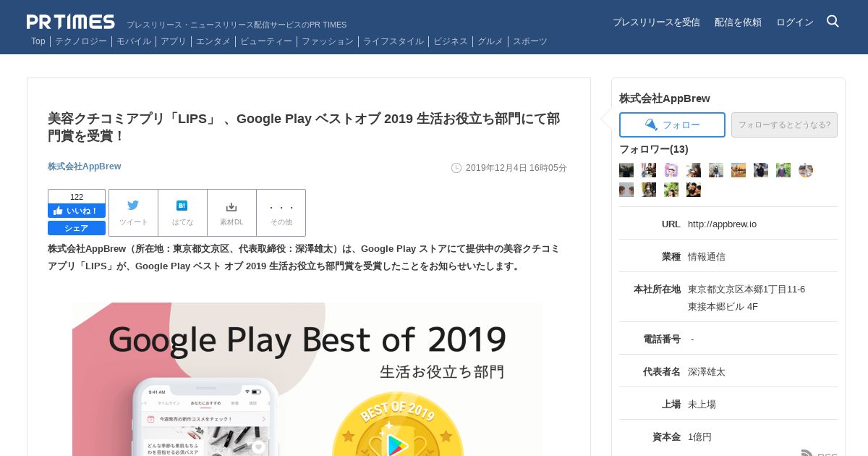Image resolution: width=868 pixels, height=456 pixels.
Task: Click 配信を依頼 link
Action: click(x=738, y=22)
